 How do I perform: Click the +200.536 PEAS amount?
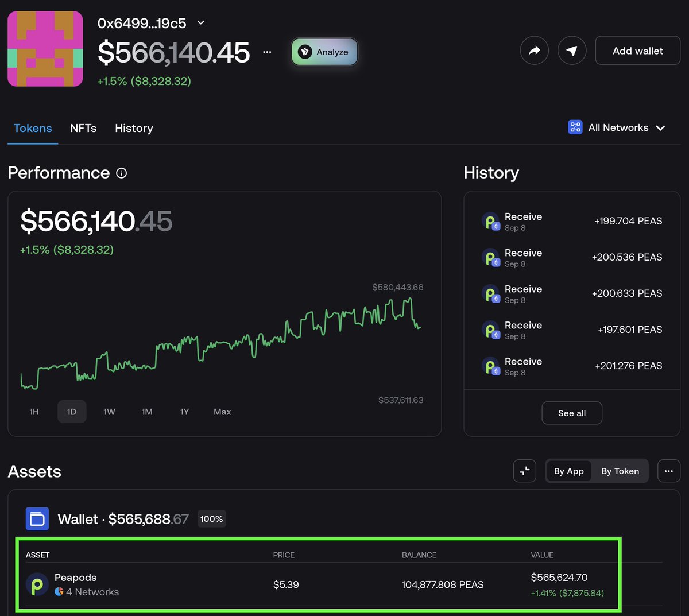pos(627,257)
